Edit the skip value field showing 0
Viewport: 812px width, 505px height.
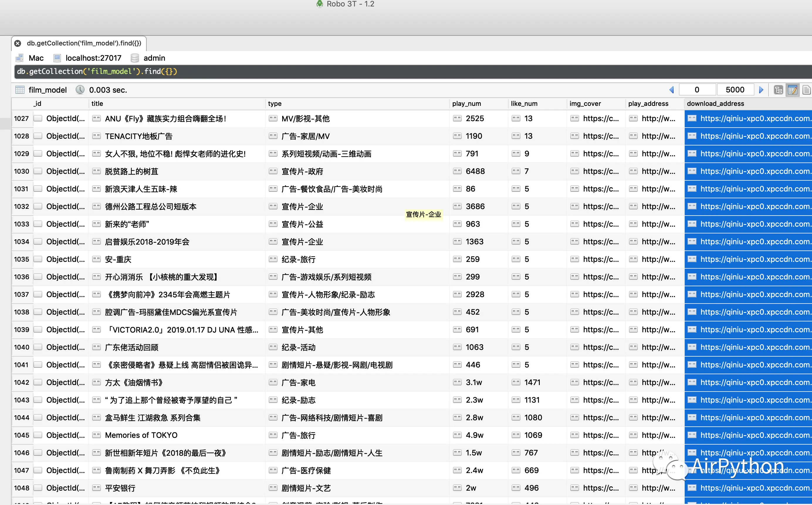coord(697,90)
